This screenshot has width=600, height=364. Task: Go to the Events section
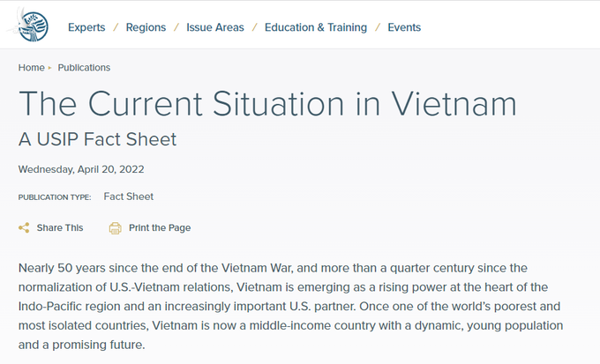click(404, 27)
